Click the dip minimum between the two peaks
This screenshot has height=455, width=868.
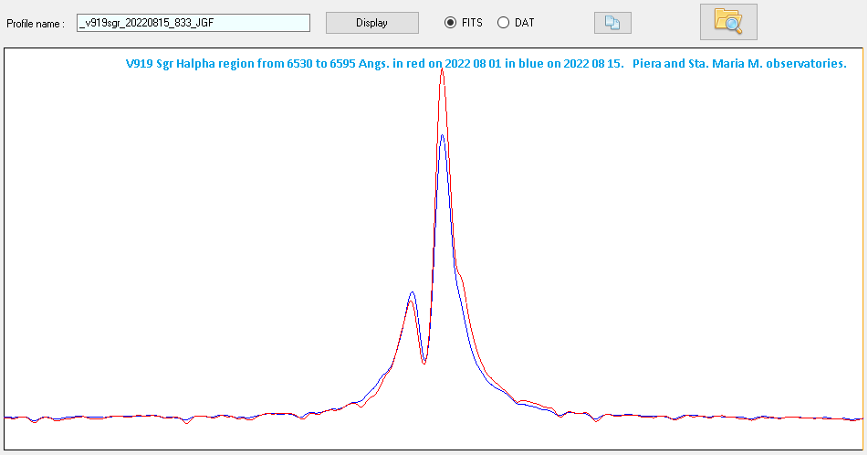pyautogui.click(x=424, y=363)
